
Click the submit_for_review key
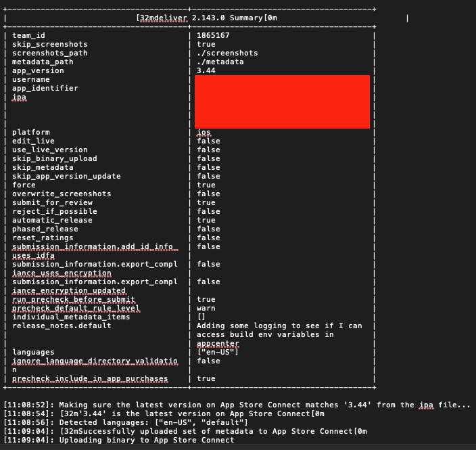52,203
